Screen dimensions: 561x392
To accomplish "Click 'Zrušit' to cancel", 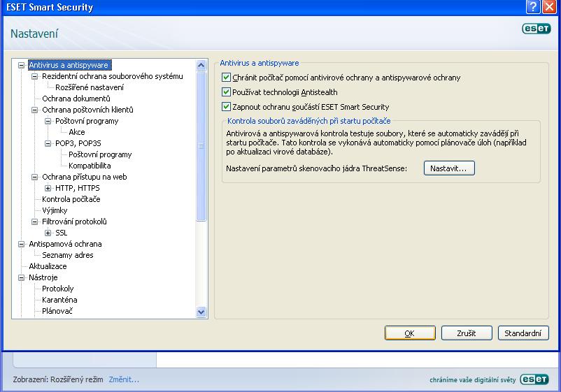I will coord(467,333).
